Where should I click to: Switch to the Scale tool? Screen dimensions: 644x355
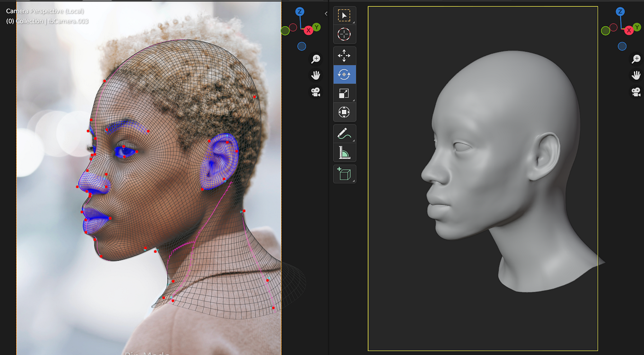click(344, 93)
